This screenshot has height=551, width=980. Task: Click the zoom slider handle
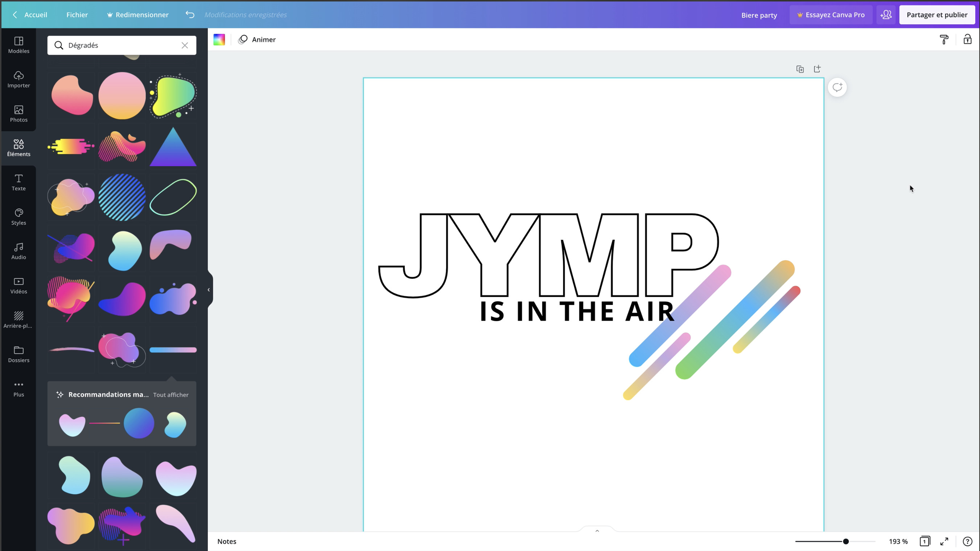[845, 541]
